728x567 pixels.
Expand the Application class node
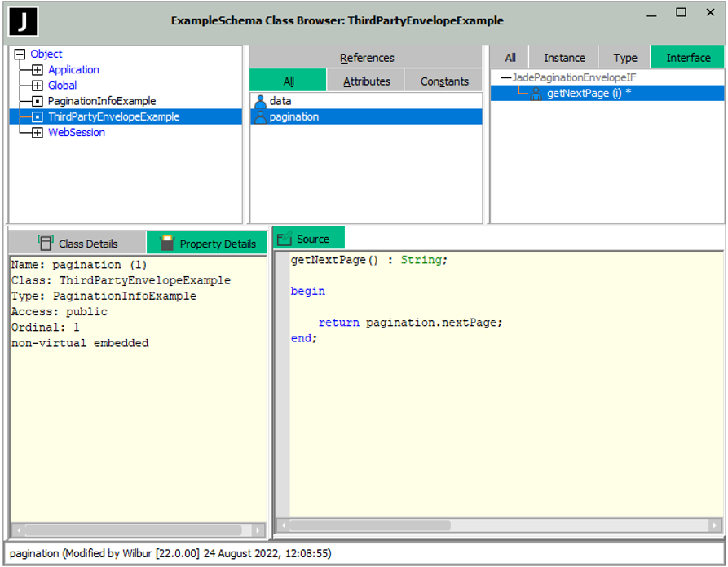pos(37,70)
